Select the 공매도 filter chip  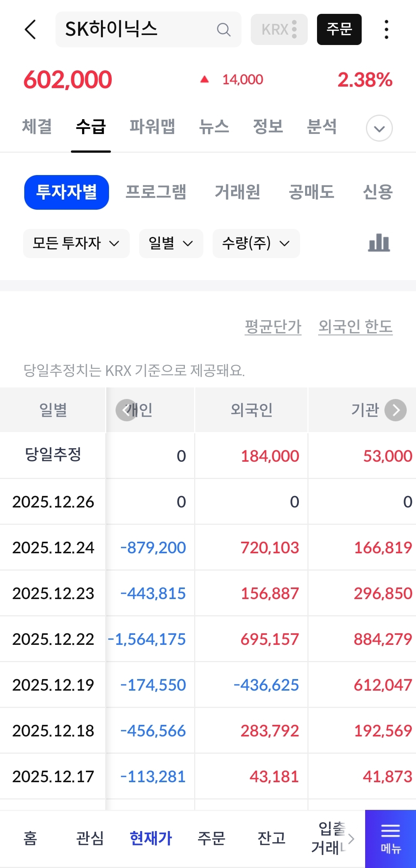click(x=311, y=192)
